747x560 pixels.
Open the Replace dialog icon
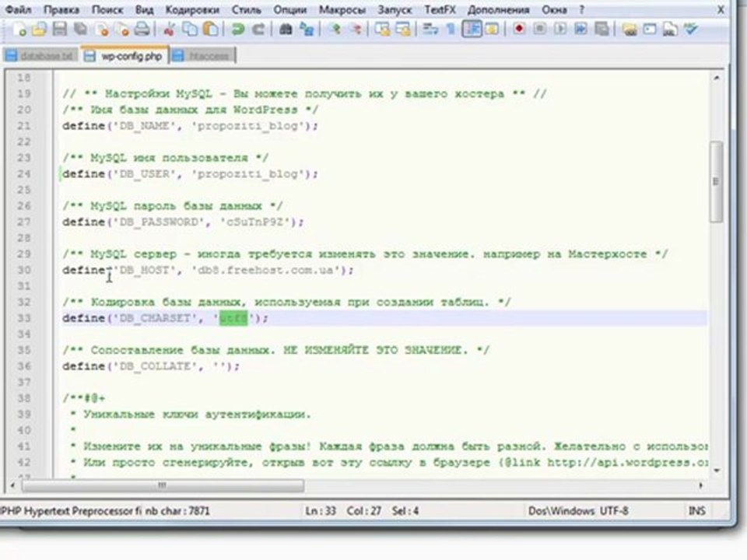pyautogui.click(x=307, y=30)
